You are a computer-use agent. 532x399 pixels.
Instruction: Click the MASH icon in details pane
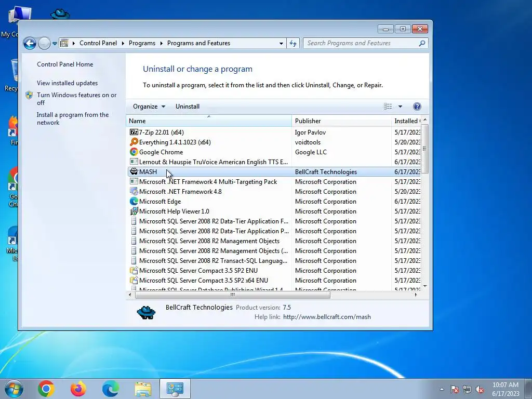pyautogui.click(x=146, y=312)
